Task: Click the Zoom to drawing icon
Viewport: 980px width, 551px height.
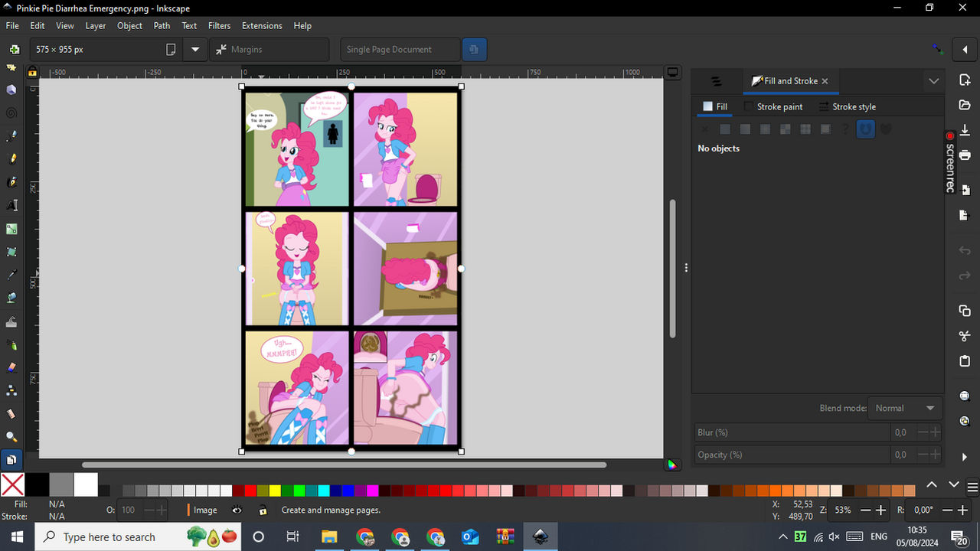Action: click(965, 421)
